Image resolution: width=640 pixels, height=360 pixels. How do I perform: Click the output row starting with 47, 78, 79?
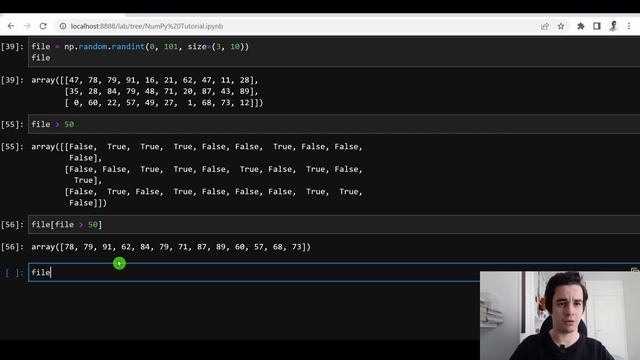tap(162, 80)
